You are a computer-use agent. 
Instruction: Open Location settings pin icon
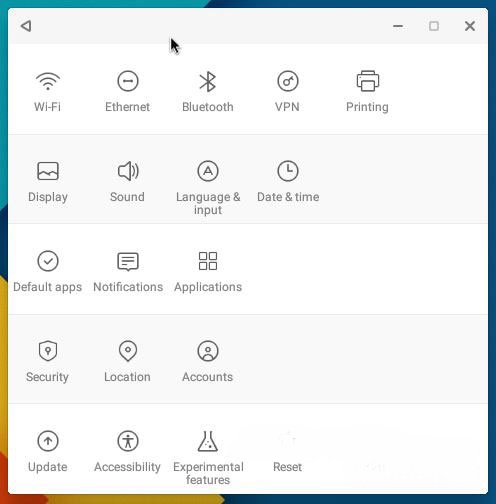128,351
